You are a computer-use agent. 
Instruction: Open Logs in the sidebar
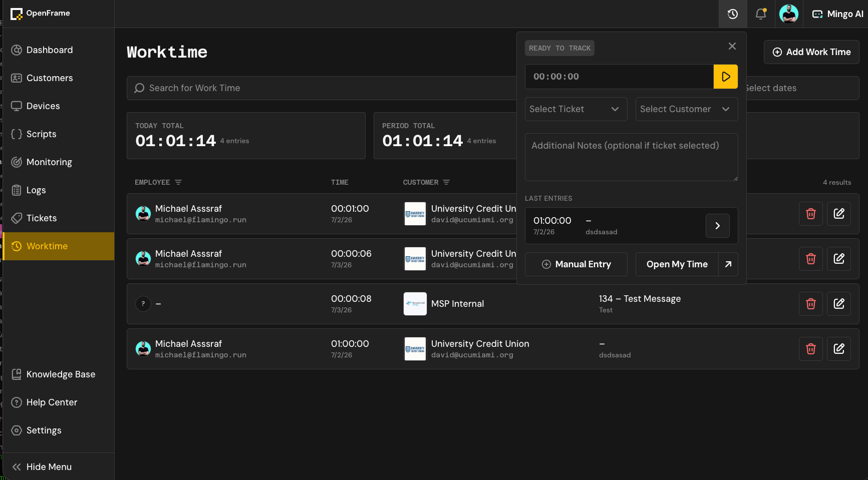pos(59,190)
